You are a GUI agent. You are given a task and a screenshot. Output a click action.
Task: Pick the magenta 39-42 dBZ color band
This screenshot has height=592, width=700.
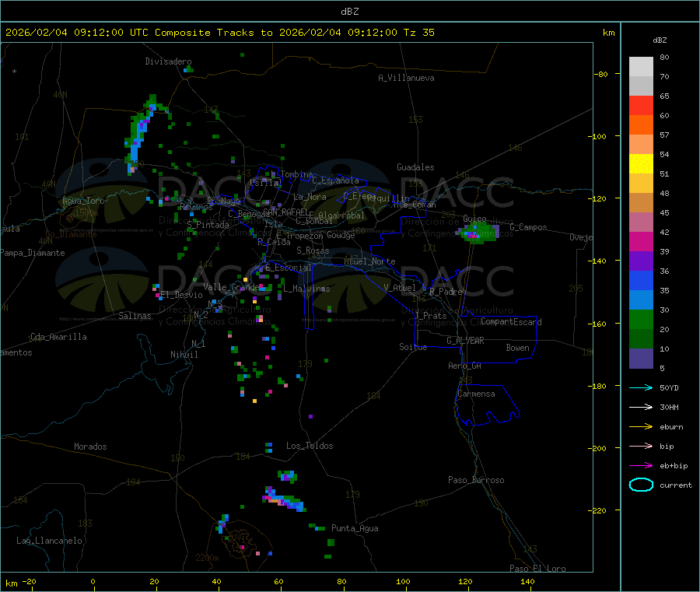[641, 241]
